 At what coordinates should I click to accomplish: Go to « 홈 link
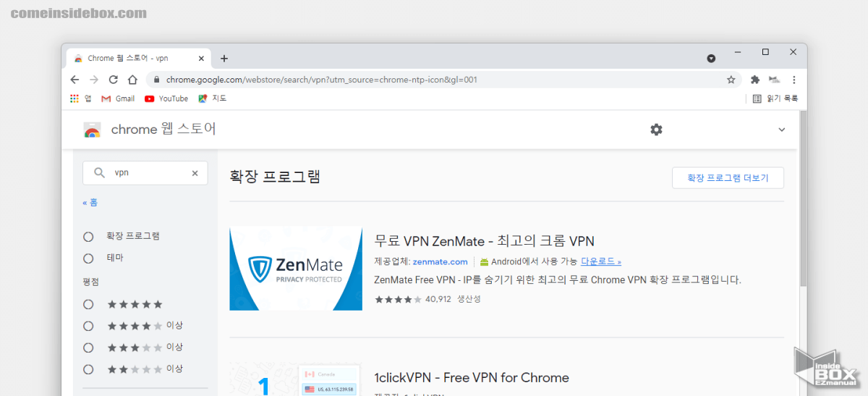tap(90, 203)
